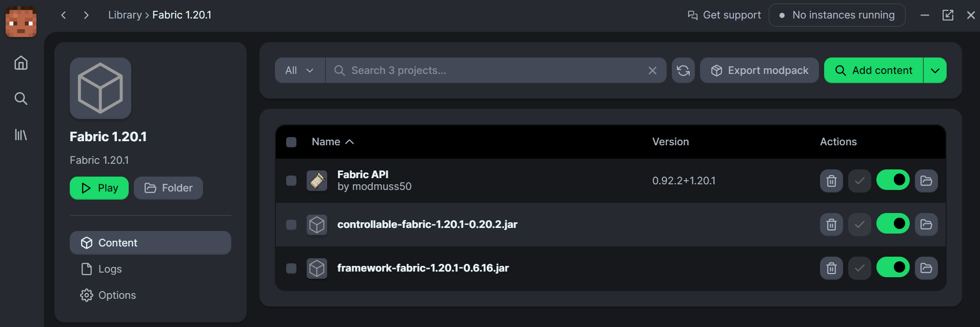980x327 pixels.
Task: Expand the Add content dropdown arrow
Action: [x=935, y=70]
